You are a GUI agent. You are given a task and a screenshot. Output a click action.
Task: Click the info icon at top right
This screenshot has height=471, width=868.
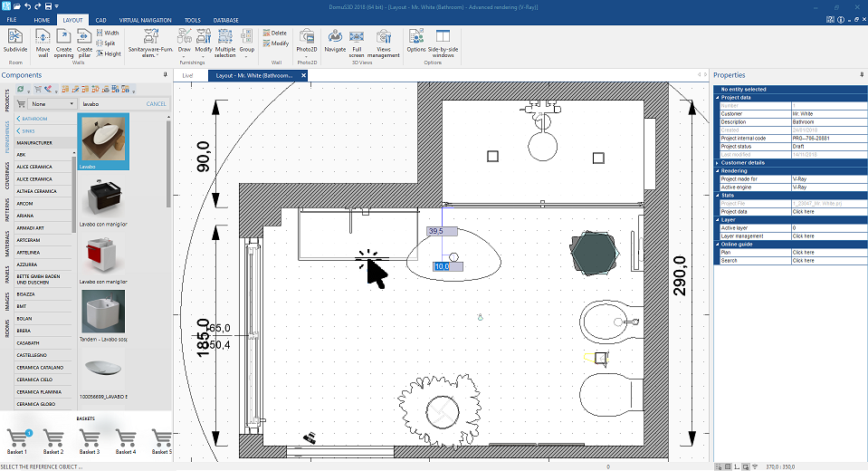tap(840, 20)
